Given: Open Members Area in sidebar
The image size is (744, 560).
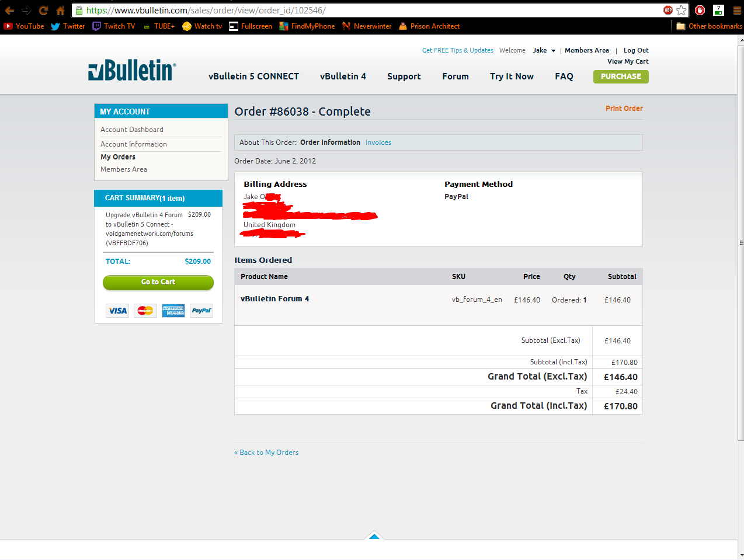Looking at the screenshot, I should [124, 169].
